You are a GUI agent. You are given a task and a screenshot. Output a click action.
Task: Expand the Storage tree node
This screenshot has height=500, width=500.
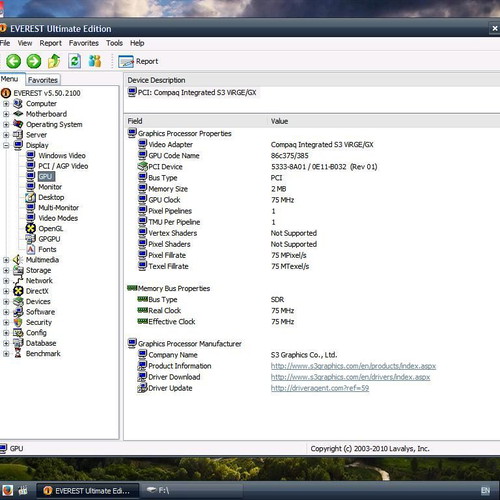click(6, 270)
